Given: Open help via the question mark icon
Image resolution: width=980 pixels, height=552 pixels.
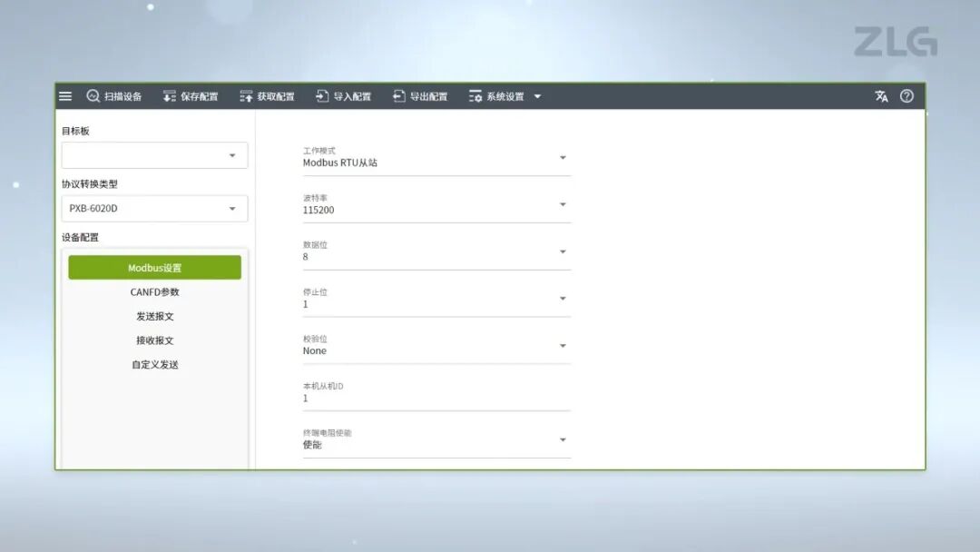Looking at the screenshot, I should (x=906, y=95).
